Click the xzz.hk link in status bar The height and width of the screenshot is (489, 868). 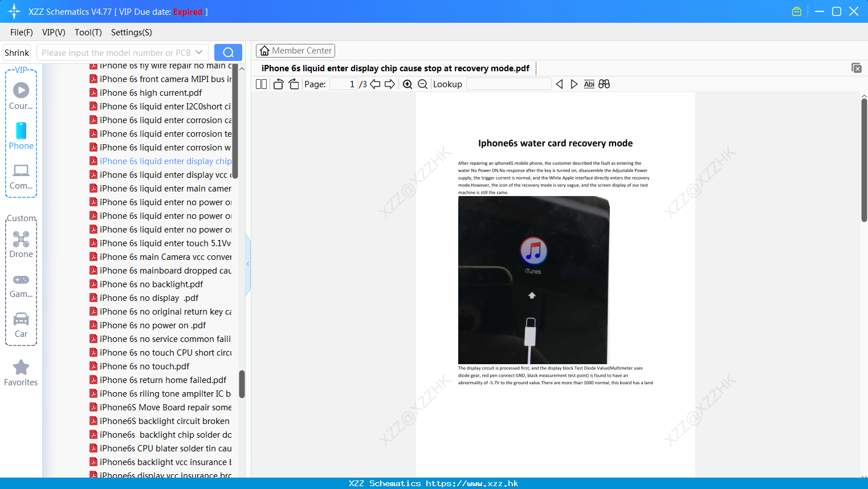tap(472, 483)
